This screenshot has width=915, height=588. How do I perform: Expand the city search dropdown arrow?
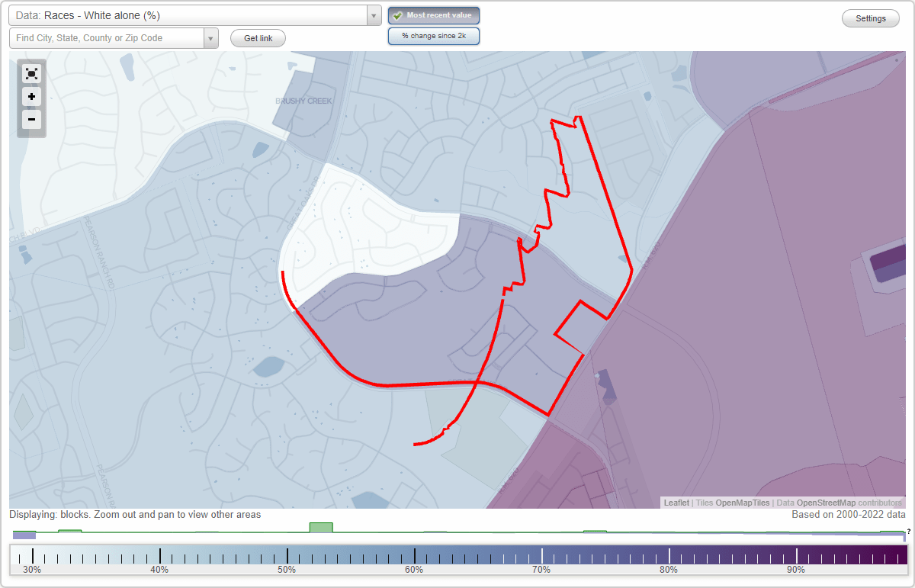tap(211, 38)
